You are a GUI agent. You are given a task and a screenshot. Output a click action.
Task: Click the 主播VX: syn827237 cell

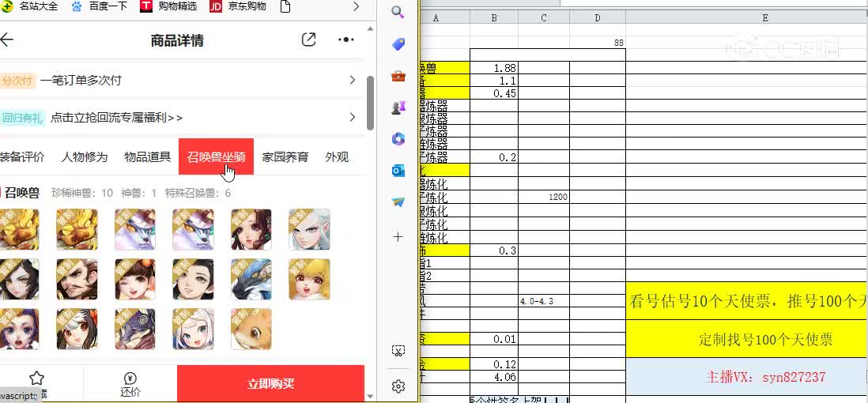coord(747,377)
